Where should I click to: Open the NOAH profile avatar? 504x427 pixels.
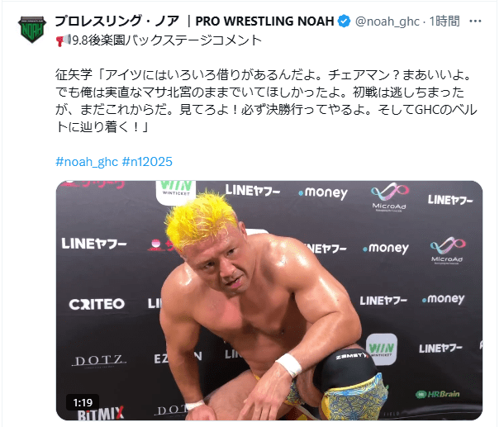coord(32,29)
